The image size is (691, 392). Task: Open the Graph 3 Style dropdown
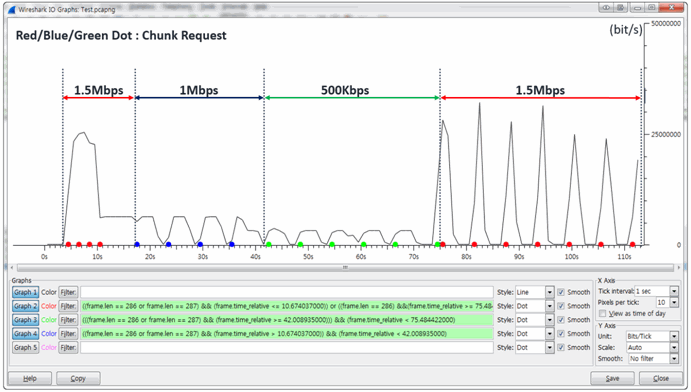pyautogui.click(x=535, y=320)
